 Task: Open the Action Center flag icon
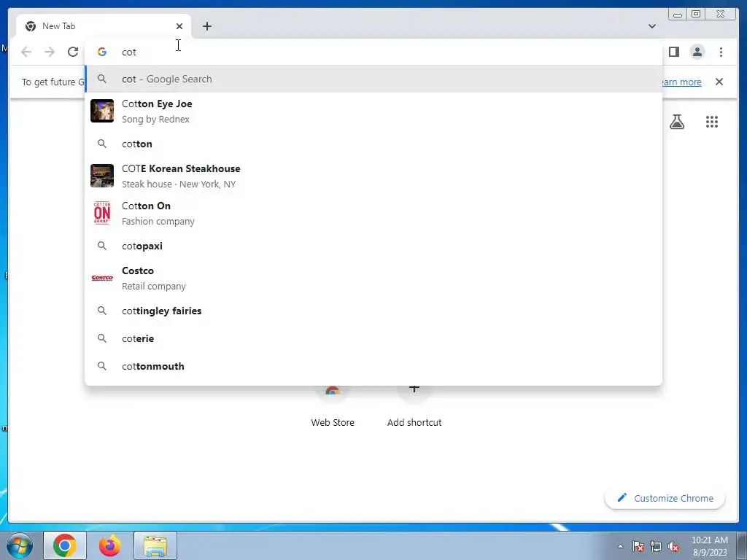[638, 546]
